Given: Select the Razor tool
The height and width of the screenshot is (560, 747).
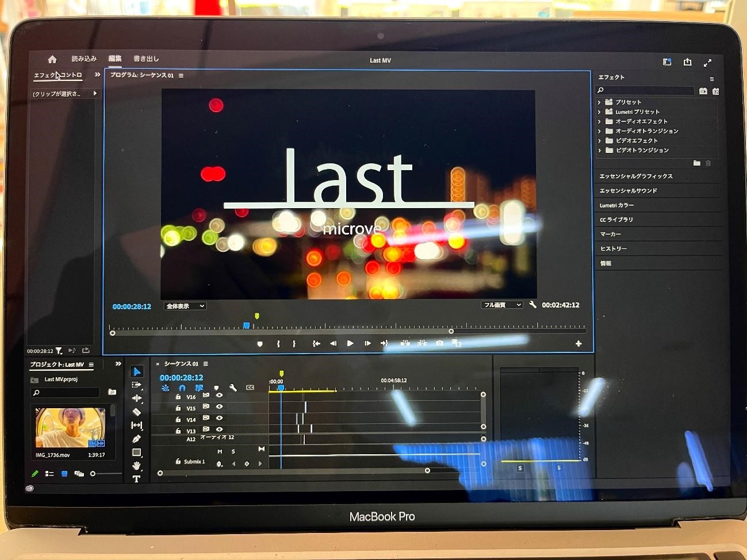Looking at the screenshot, I should (137, 412).
